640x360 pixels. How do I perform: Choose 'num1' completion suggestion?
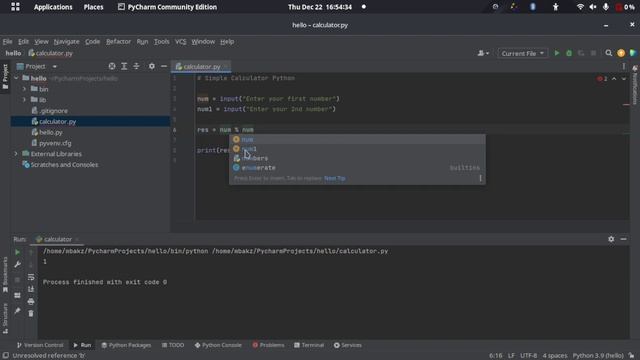coord(357,149)
